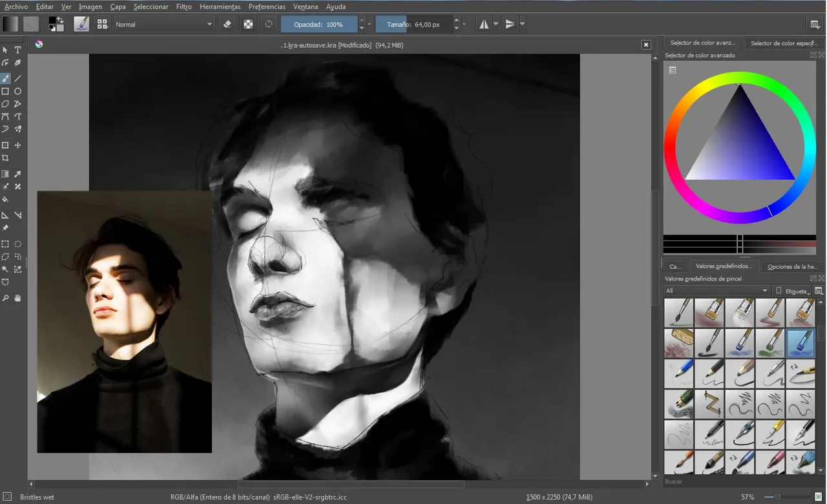Open advanced color selector settings icon

[673, 70]
